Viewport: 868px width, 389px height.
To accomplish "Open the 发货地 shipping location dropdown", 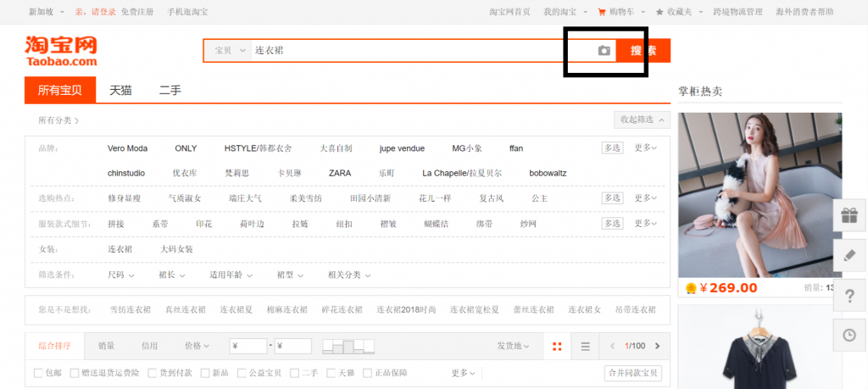I will [x=513, y=347].
